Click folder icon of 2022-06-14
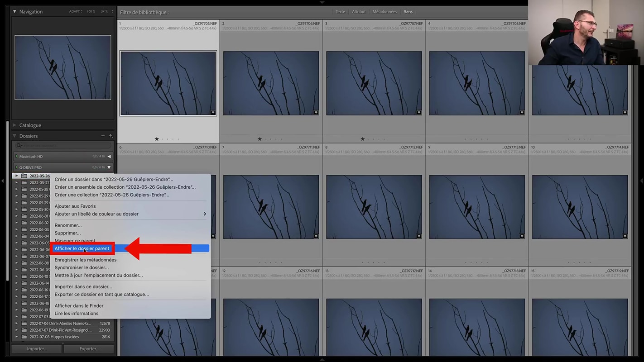644x362 pixels. pos(24,283)
